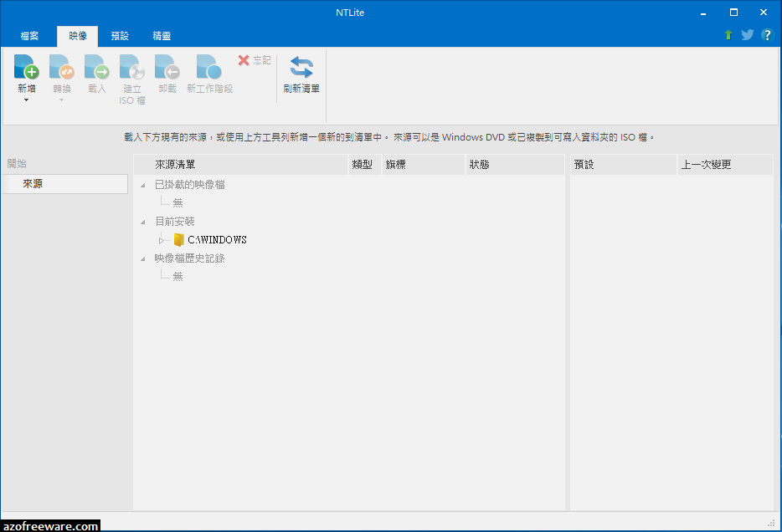The width and height of the screenshot is (782, 532).
Task: Click the 載入 (Load) icon
Action: 97,67
